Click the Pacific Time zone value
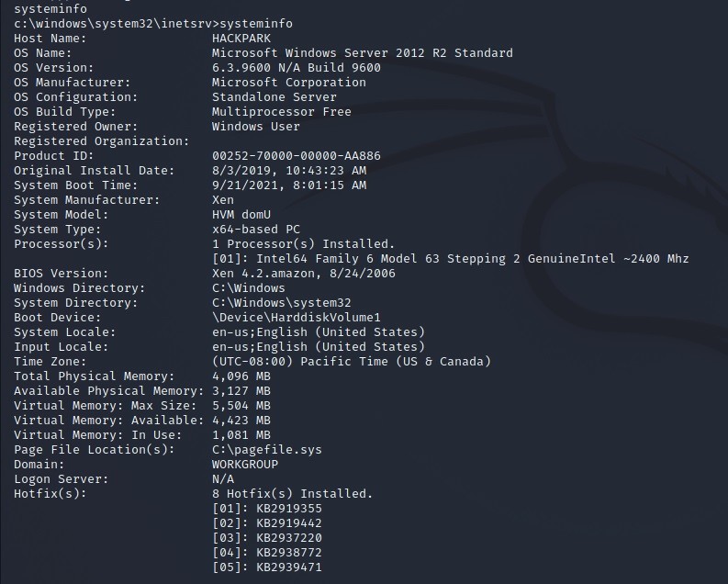This screenshot has width=728, height=584. [x=351, y=361]
